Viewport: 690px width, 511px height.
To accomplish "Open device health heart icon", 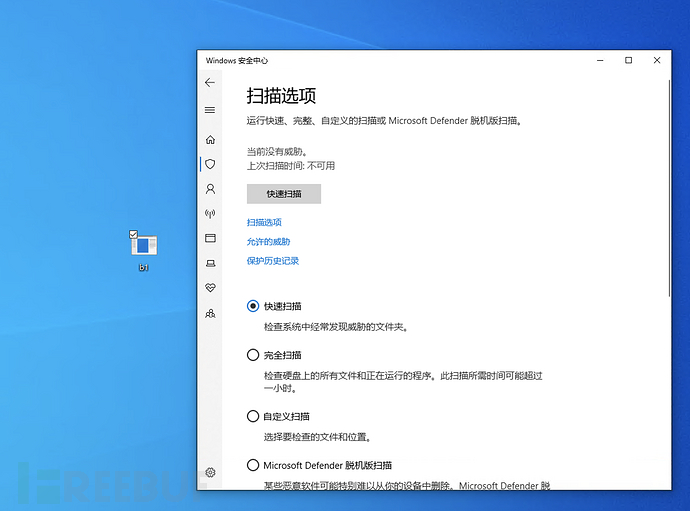I will pyautogui.click(x=210, y=287).
